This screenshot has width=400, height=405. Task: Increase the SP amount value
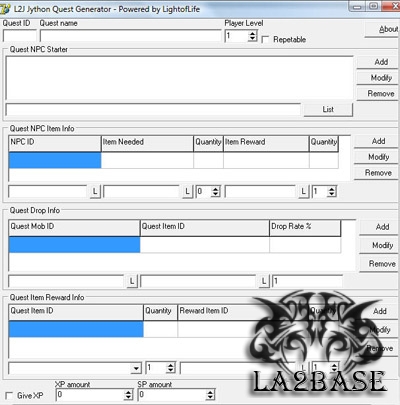pyautogui.click(x=210, y=392)
